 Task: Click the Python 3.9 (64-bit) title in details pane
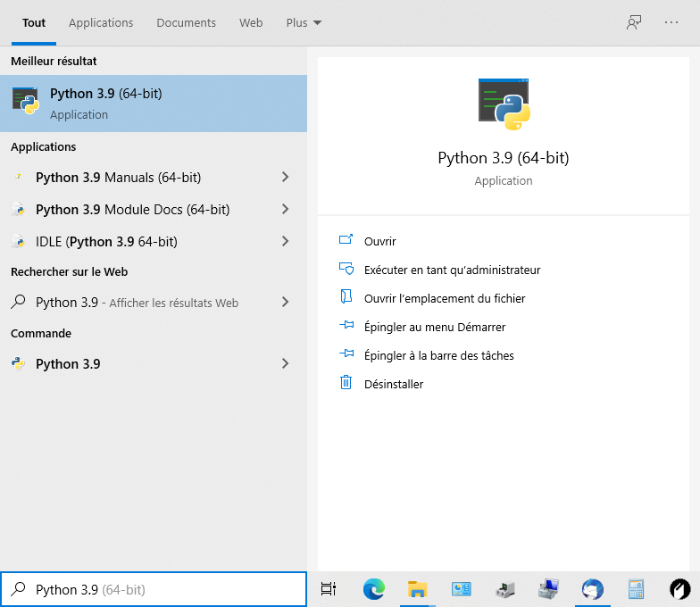(504, 158)
